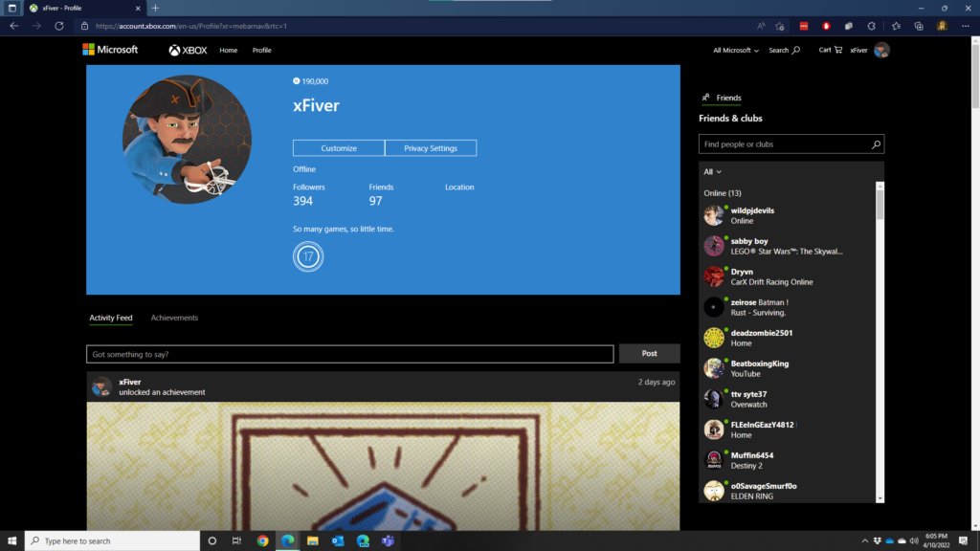Click the 'Got something to say?' field

point(349,354)
